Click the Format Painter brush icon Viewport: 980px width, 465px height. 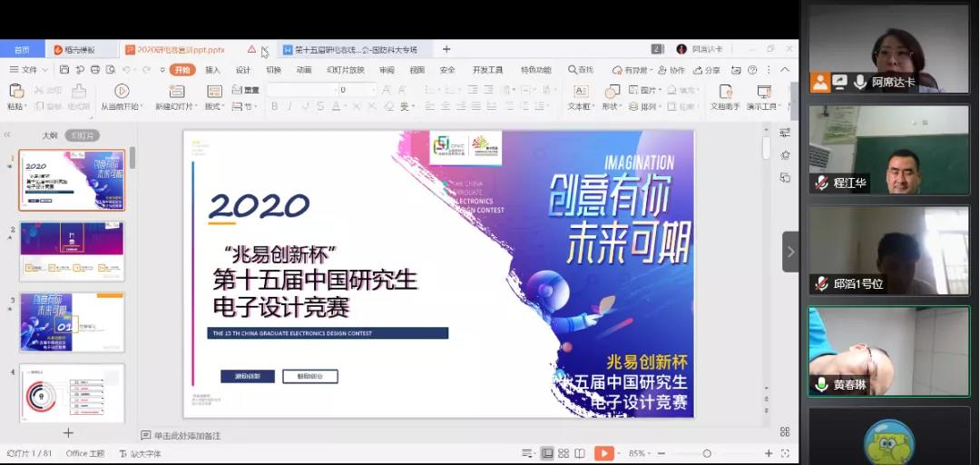tap(79, 92)
